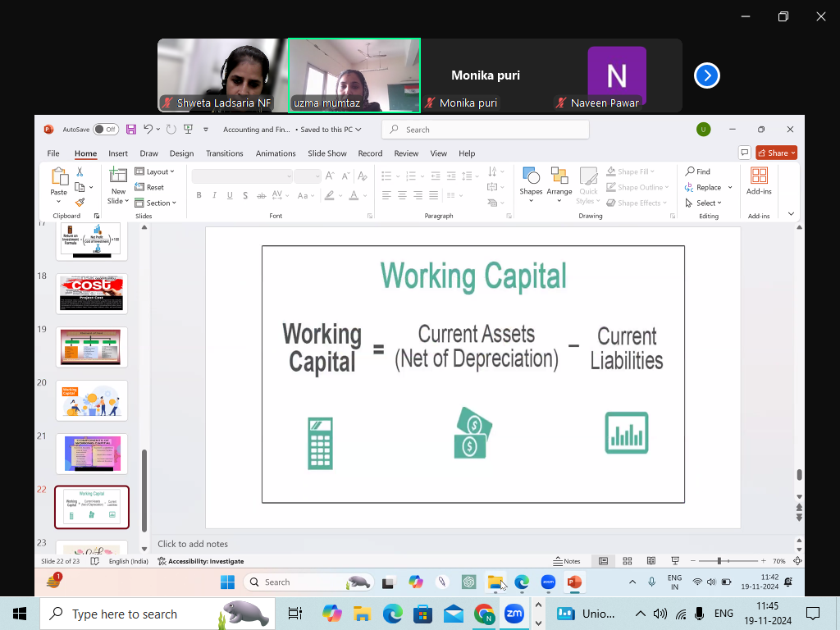
Task: Open the Transitions tab
Action: [x=225, y=153]
